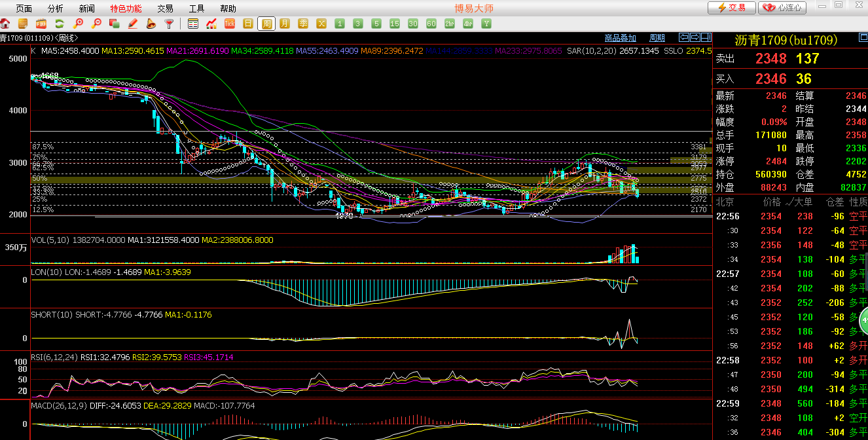
Task: Navigate forward with the right arrow box
Action: 695,37
